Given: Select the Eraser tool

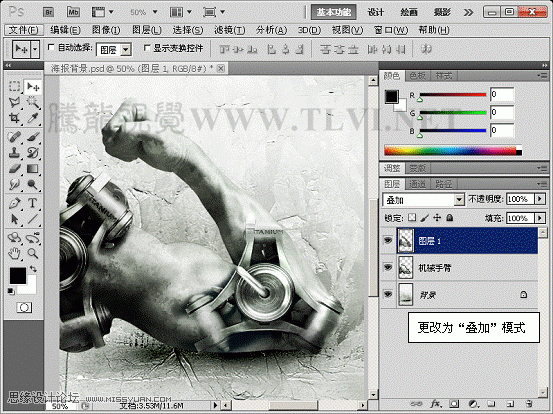Looking at the screenshot, I should (14, 169).
